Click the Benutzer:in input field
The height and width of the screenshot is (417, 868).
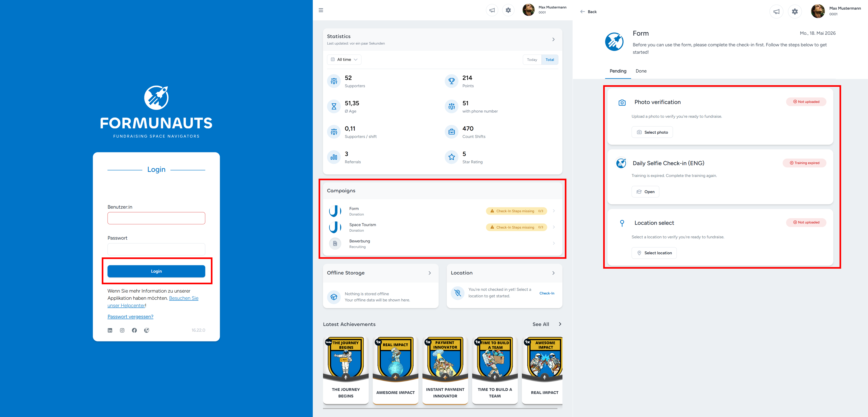[156, 218]
